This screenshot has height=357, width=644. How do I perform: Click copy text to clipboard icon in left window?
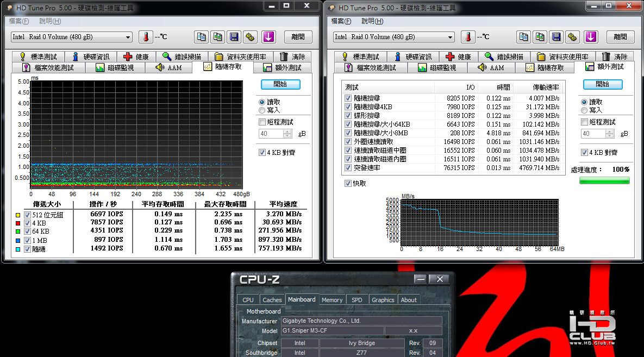pos(201,37)
